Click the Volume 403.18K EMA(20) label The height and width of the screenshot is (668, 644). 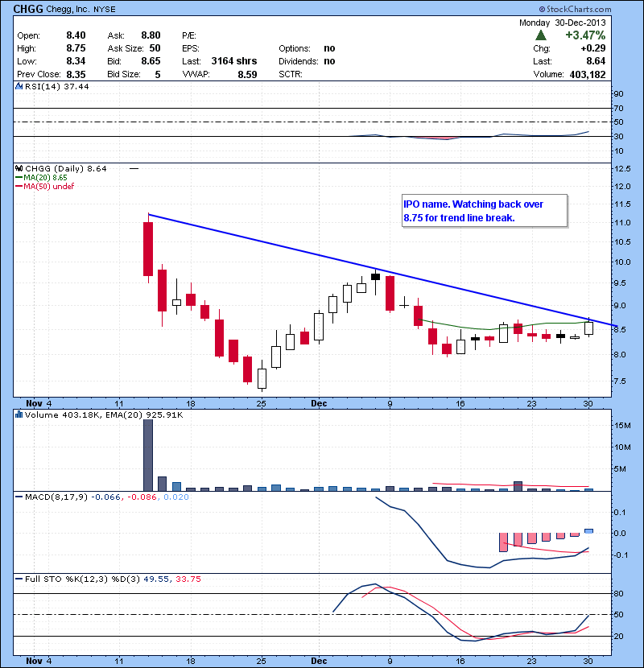click(x=104, y=414)
